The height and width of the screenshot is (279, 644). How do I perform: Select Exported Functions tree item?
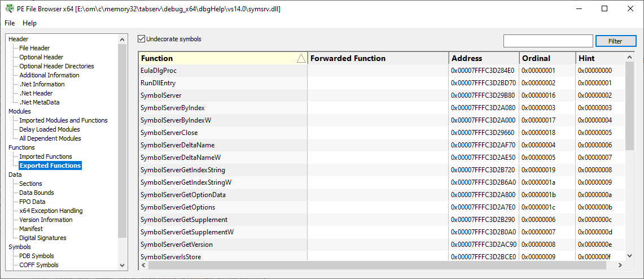[51, 165]
